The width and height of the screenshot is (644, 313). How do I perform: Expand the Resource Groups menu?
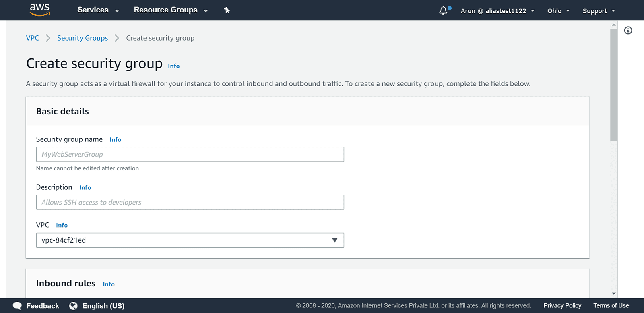pyautogui.click(x=171, y=10)
